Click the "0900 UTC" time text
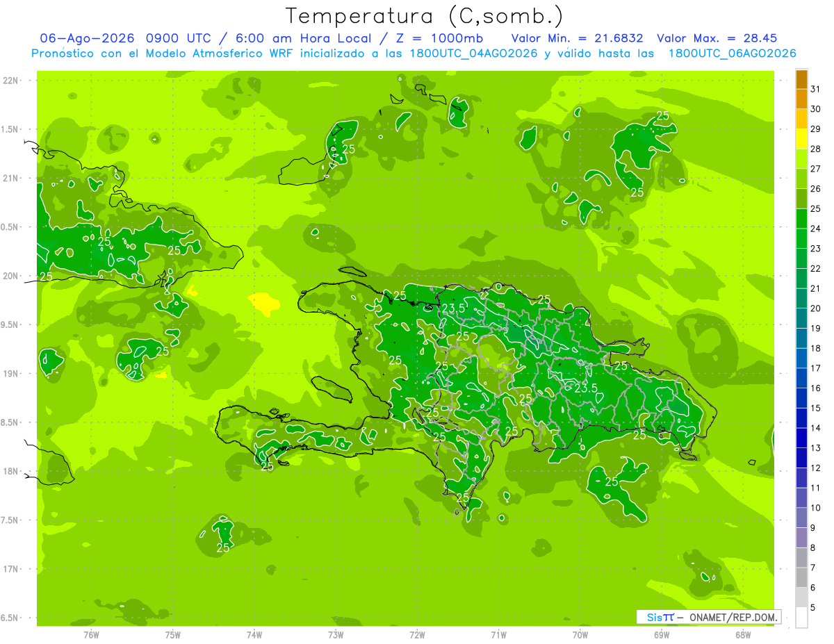The image size is (834, 644). (180, 38)
